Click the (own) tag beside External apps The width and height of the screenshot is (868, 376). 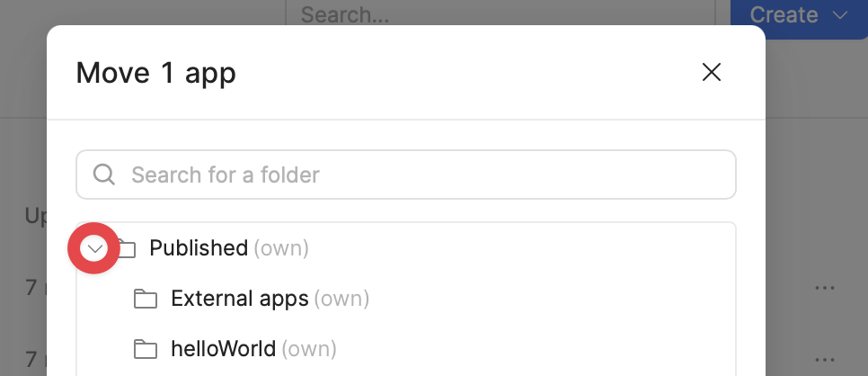[341, 299]
